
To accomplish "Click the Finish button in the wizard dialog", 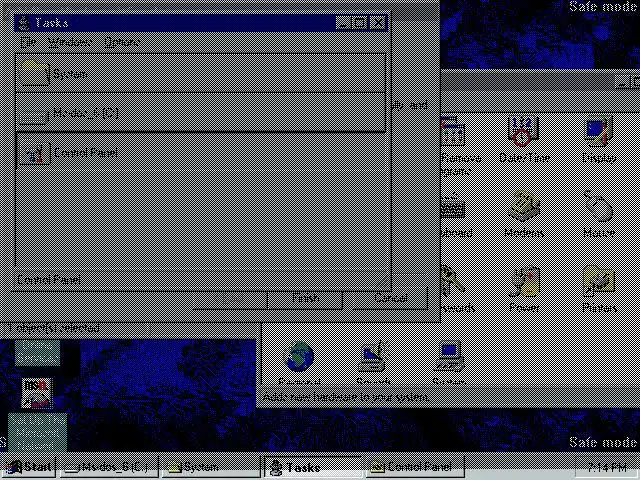I will point(305,299).
